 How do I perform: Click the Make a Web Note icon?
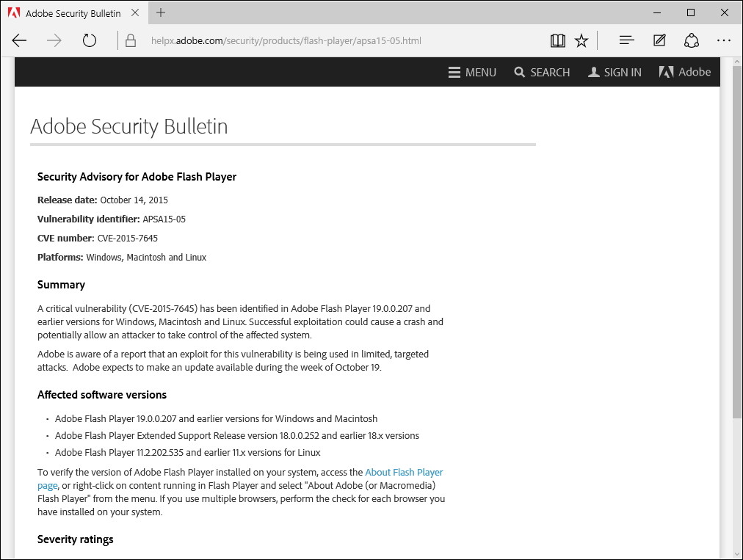[659, 41]
